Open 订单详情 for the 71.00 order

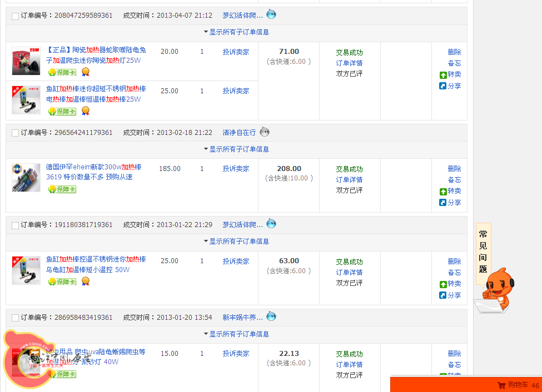350,62
